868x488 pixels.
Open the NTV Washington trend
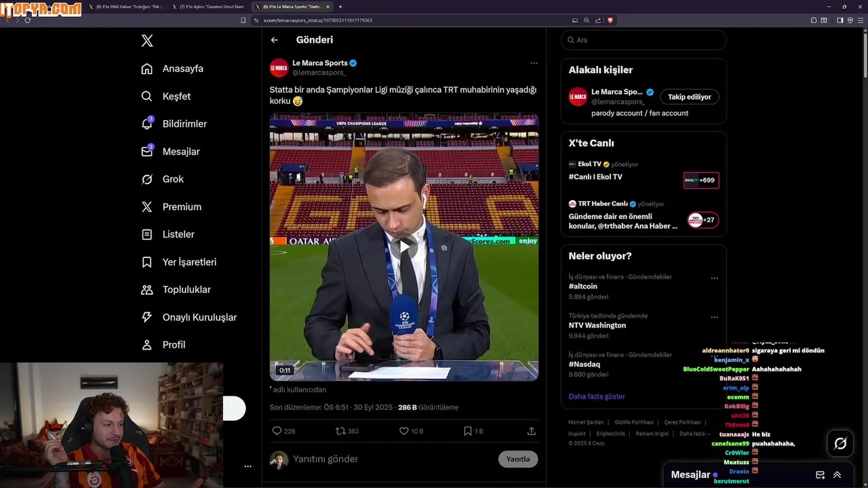coord(597,325)
